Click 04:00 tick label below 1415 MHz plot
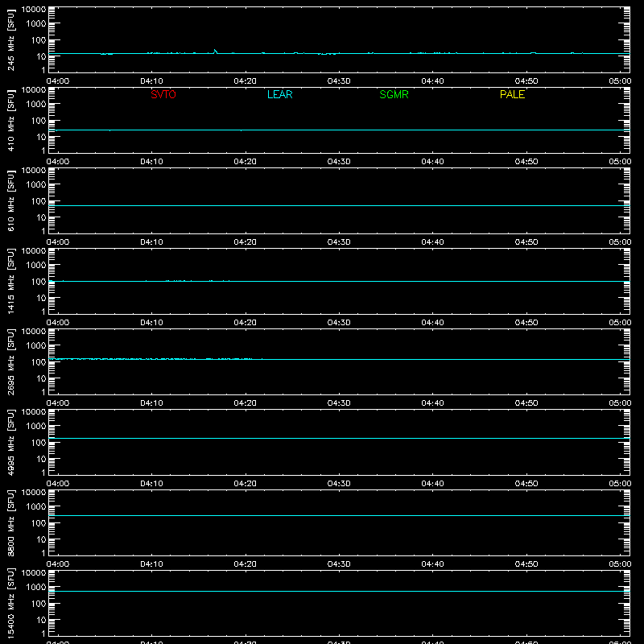 pos(58,323)
